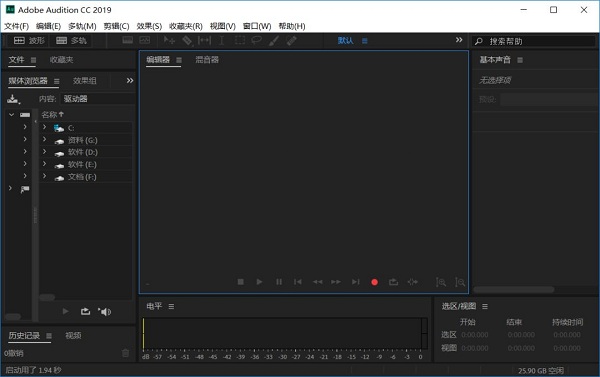Image resolution: width=600 pixels, height=377 pixels.
Task: Zoom out on the editor timeline
Action: click(x=460, y=282)
